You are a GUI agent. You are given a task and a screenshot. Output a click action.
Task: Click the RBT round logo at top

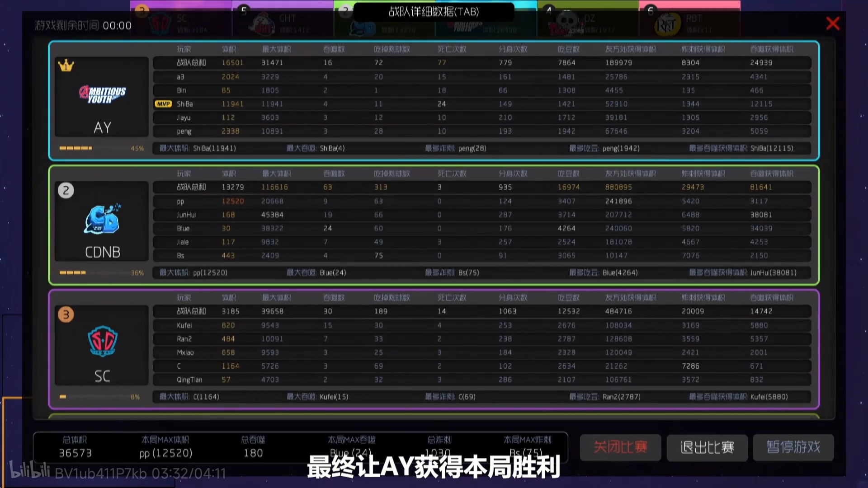point(667,24)
